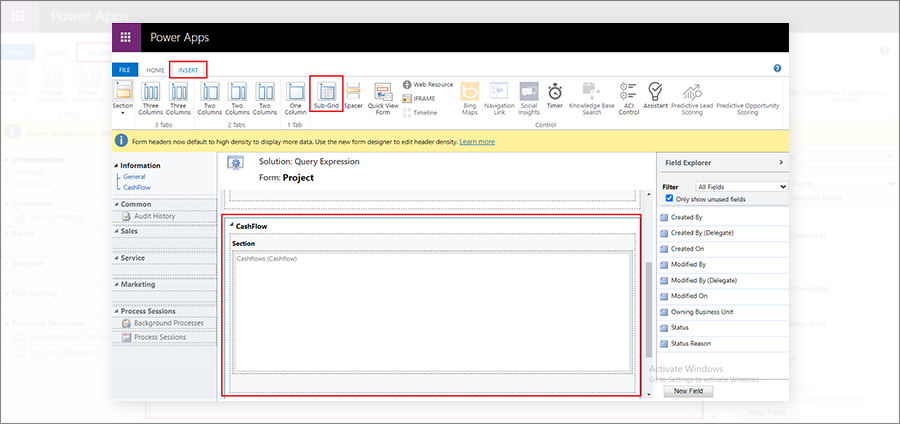Insert the Bing Maps control
This screenshot has height=424, width=900.
pos(470,99)
